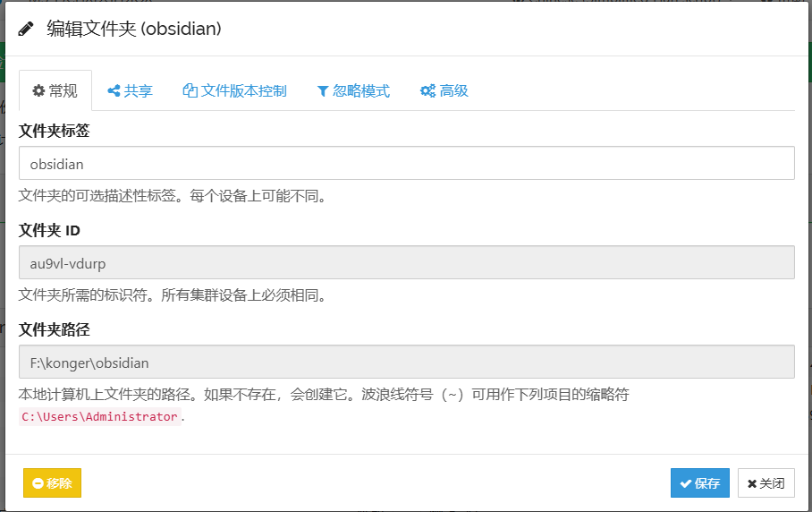Show the 高级 settings tab
The image size is (812, 512).
[x=444, y=90]
